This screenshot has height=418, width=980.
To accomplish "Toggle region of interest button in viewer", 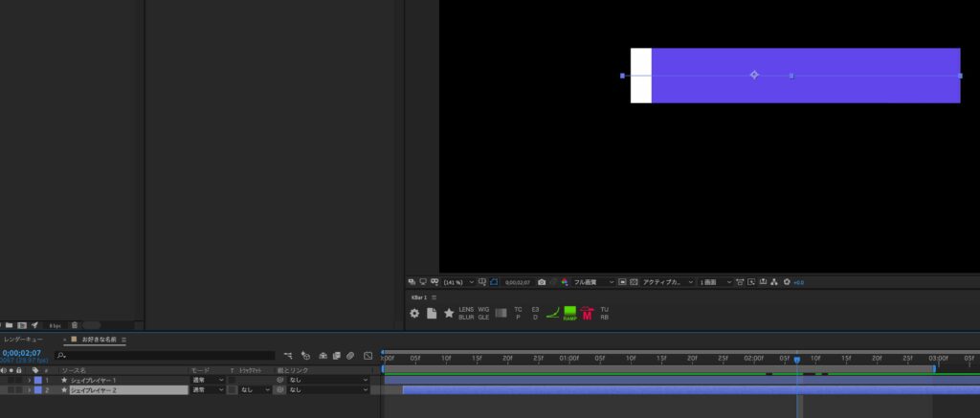I will (622, 282).
